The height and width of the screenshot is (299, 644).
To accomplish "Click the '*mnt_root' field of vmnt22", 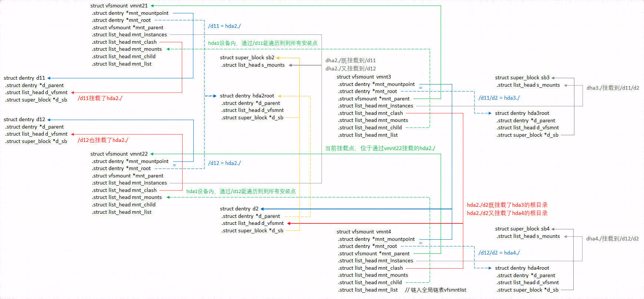I will 121,168.
